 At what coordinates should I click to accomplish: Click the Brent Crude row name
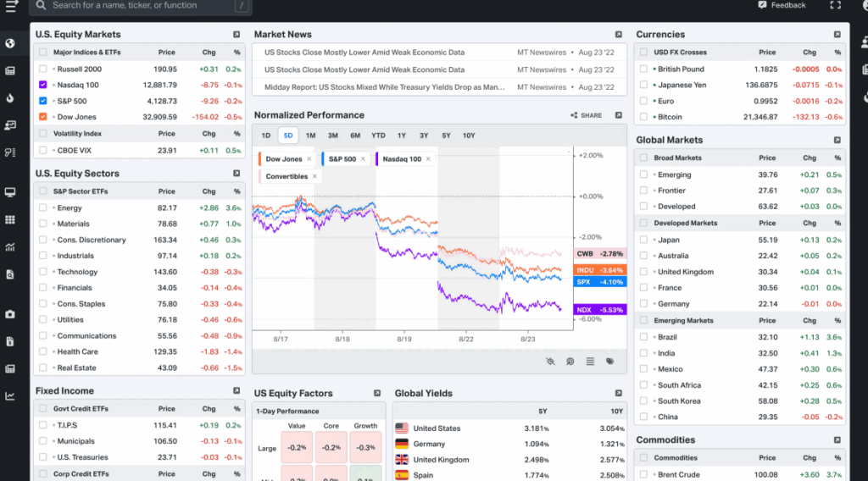pyautogui.click(x=679, y=475)
